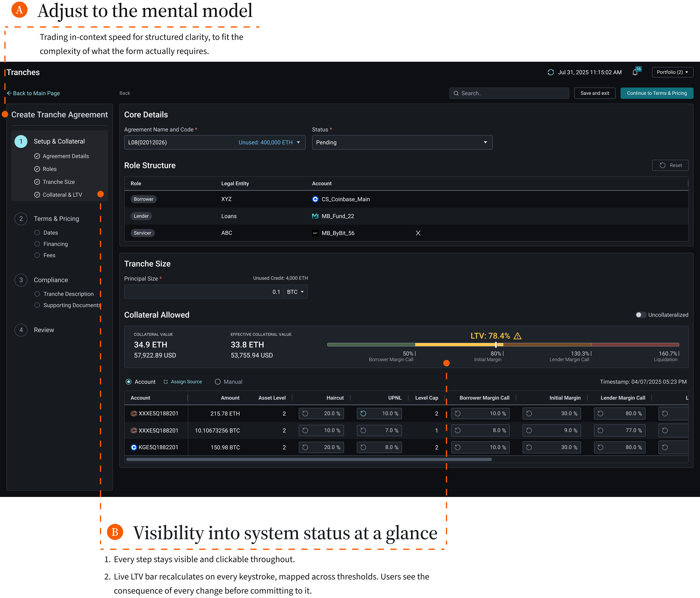Click the ByBit logo next to MB_ByBit_56
This screenshot has width=700, height=598.
(315, 233)
